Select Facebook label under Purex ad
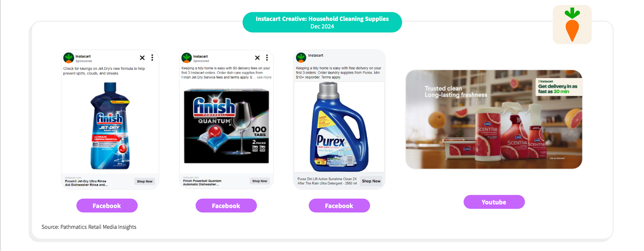 click(339, 206)
